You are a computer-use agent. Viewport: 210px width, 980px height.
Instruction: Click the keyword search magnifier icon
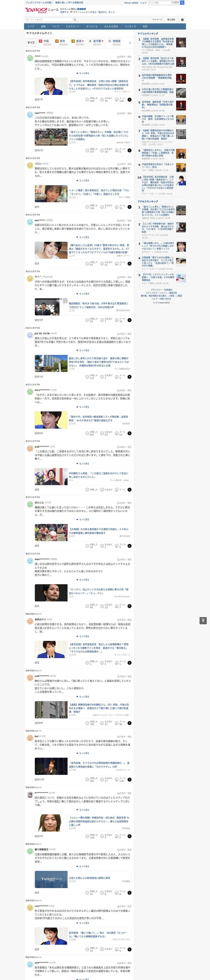pyautogui.click(x=75, y=20)
